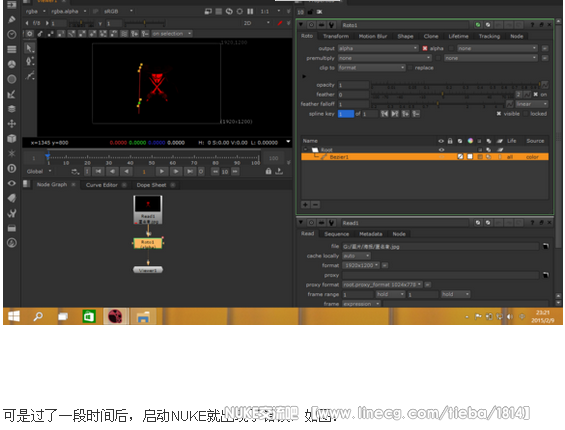This screenshot has width=565, height=430.
Task: Open the Views nodes menu (eye icon)
Action: (x=12, y=183)
